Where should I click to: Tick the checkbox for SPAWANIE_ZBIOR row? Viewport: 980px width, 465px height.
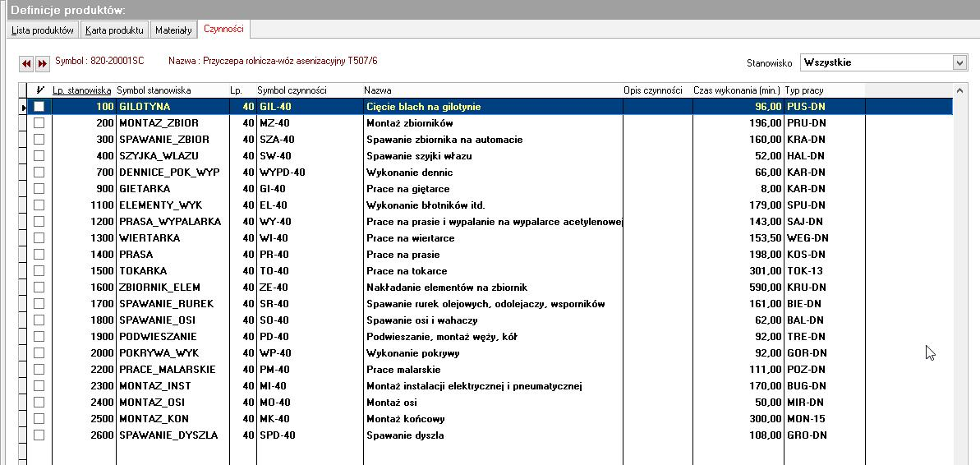point(39,140)
